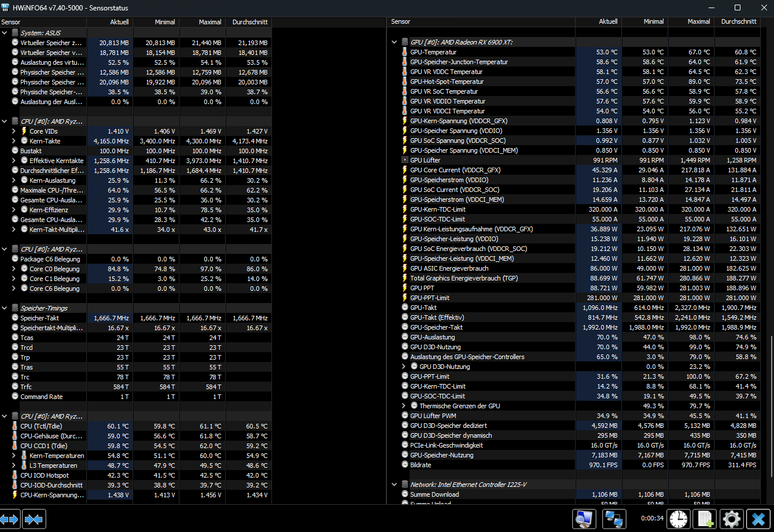Image resolution: width=774 pixels, height=532 pixels.
Task: Click right panel Minimal column header
Action: coord(645,21)
